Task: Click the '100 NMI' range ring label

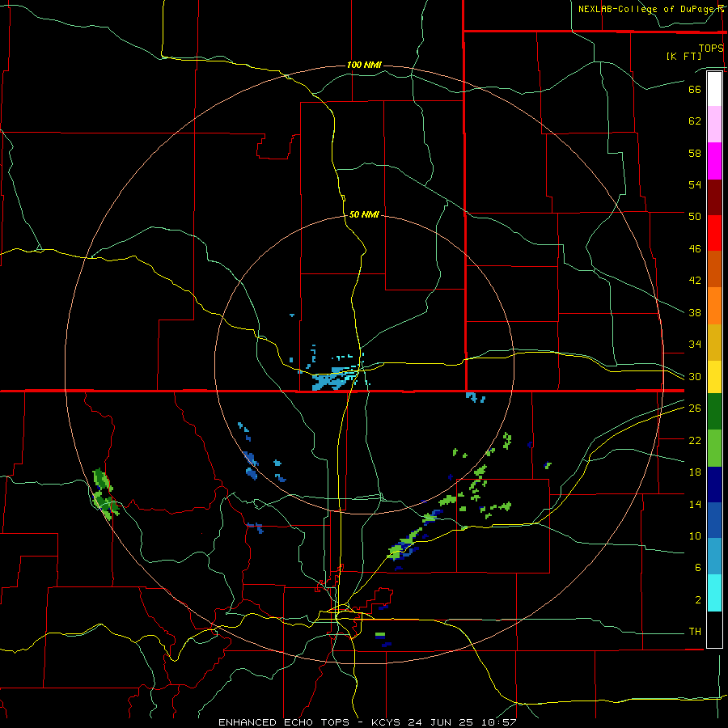Action: (x=364, y=65)
